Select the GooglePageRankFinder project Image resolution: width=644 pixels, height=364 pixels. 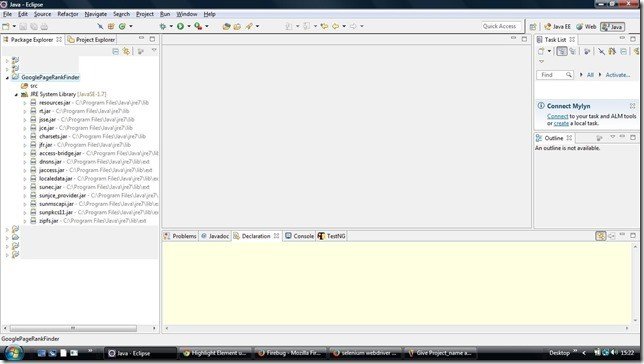click(50, 77)
